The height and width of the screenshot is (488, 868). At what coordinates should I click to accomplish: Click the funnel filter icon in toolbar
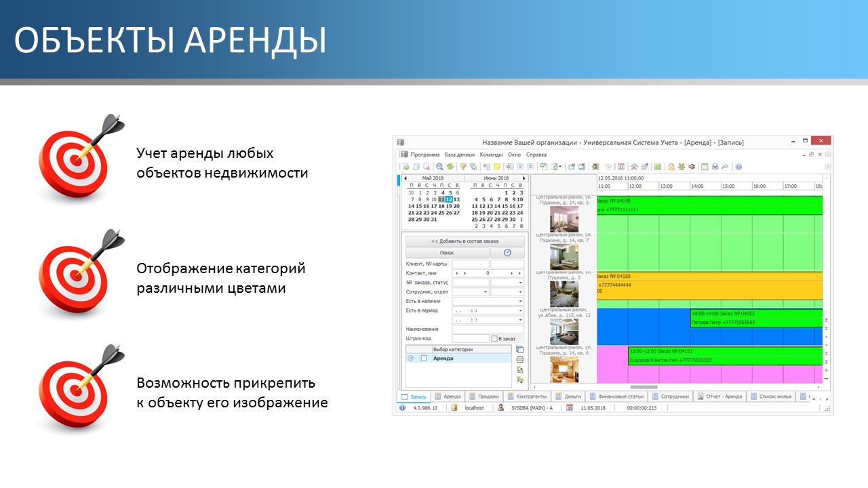(463, 166)
